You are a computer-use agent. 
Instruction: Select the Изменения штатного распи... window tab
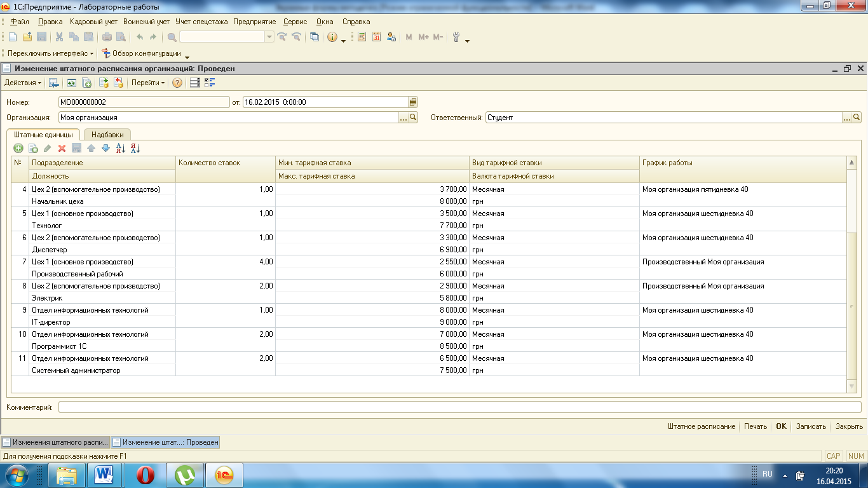point(55,442)
